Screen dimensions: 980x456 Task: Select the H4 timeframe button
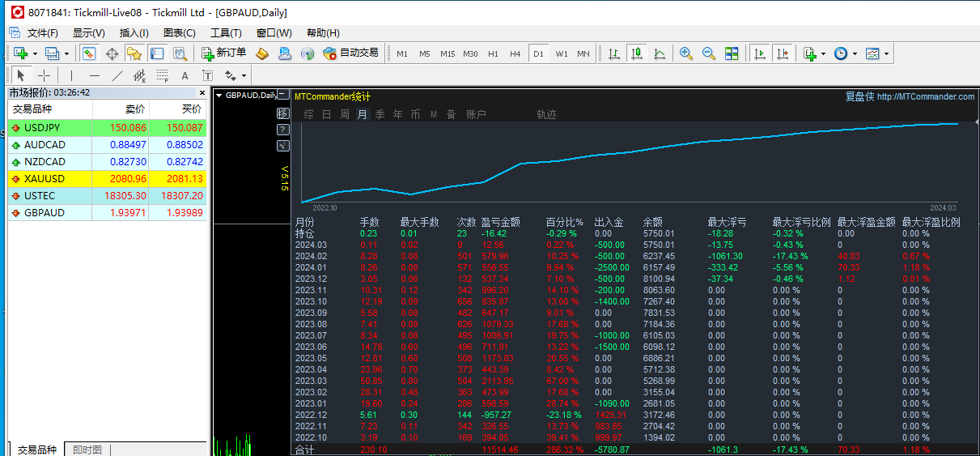515,53
